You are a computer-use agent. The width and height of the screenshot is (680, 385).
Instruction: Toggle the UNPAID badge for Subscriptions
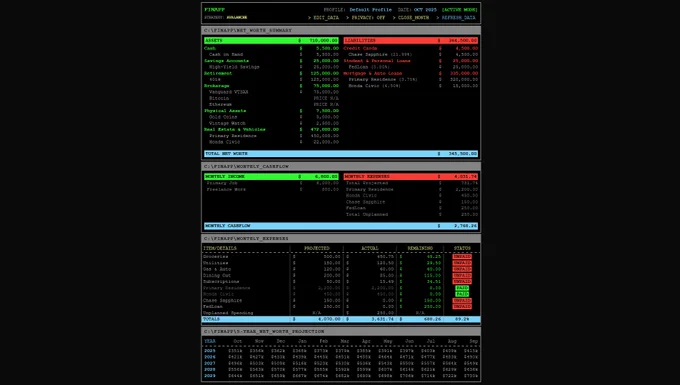coord(462,281)
